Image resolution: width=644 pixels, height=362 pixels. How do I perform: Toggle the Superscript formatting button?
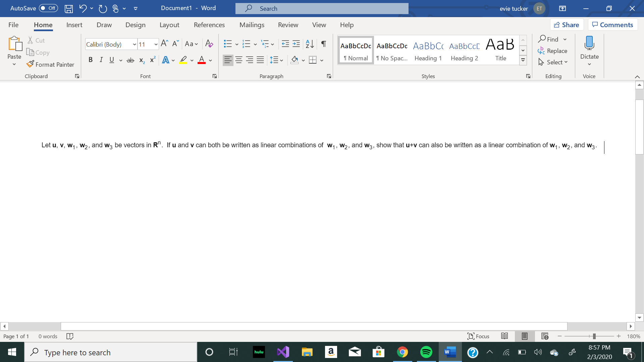pos(153,60)
